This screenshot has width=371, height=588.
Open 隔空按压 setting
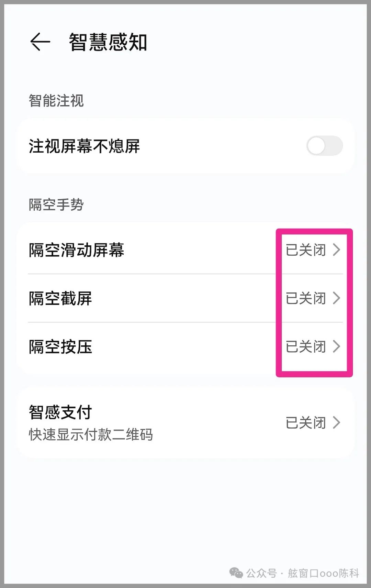(x=60, y=347)
